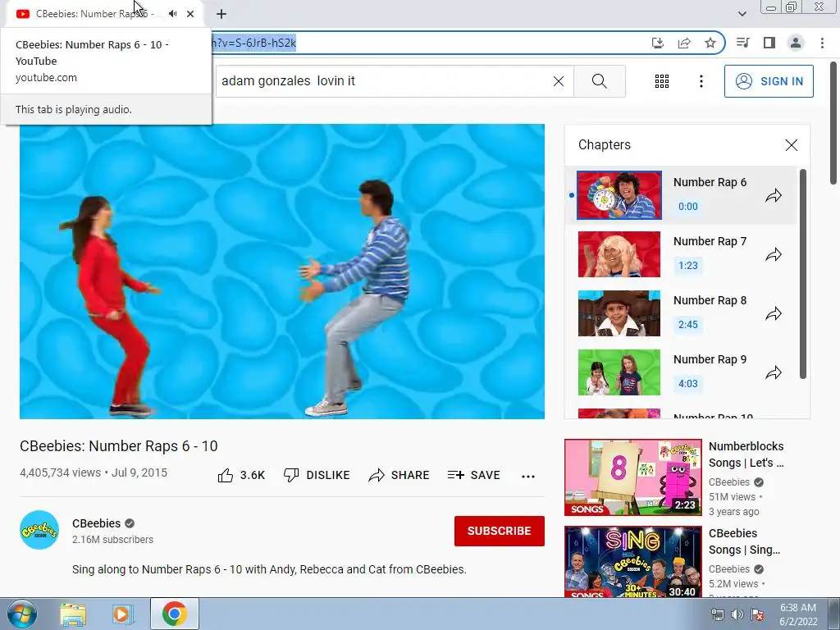Open the Numberblocks Songs video title
Image resolution: width=840 pixels, height=630 pixels.
(746, 454)
